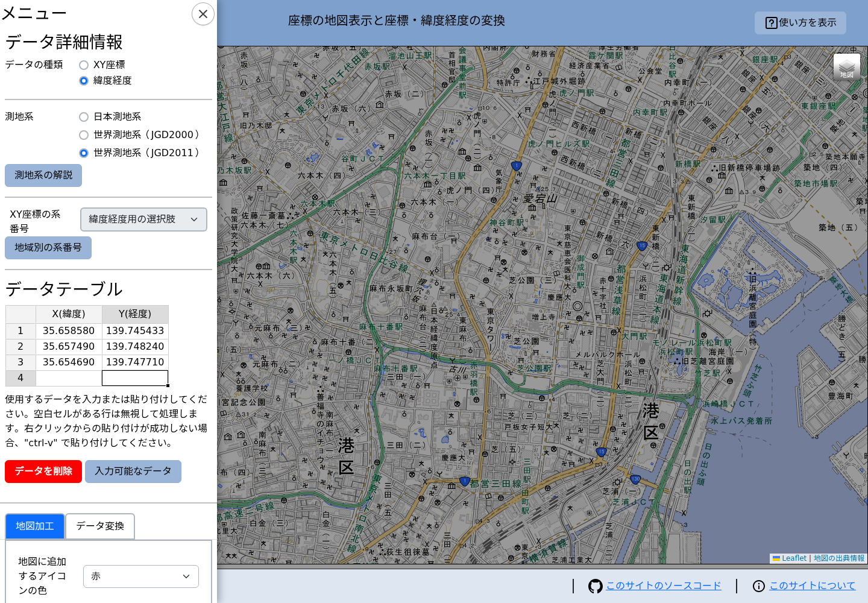Open the このサイトについて link
Image resolution: width=868 pixels, height=603 pixels.
click(x=813, y=586)
